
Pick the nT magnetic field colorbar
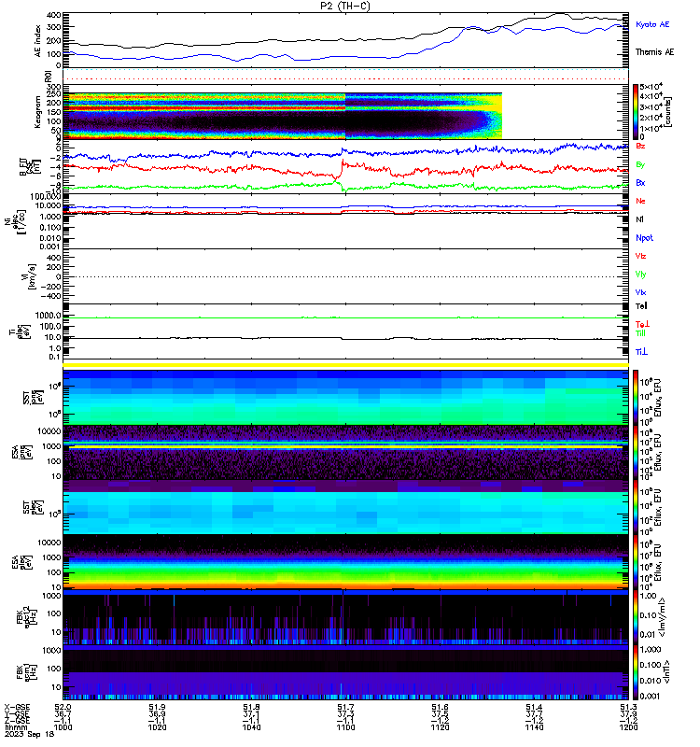pyautogui.click(x=636, y=672)
